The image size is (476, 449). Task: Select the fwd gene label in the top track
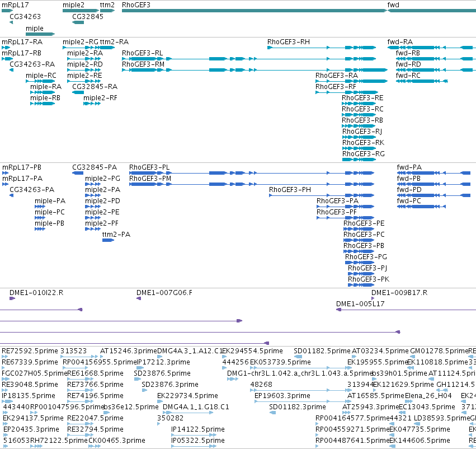pyautogui.click(x=393, y=5)
